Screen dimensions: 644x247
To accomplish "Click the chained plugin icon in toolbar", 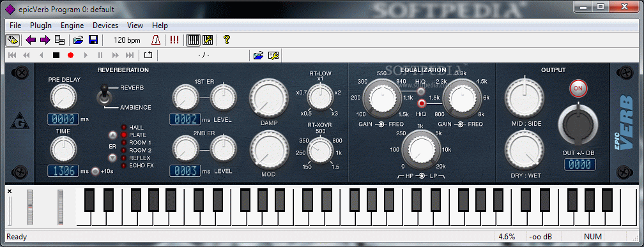I will 13,40.
